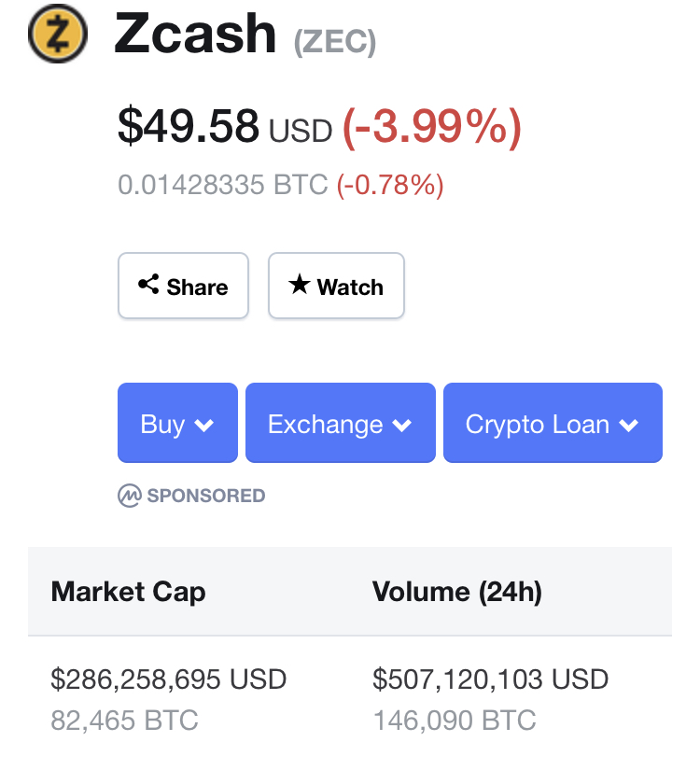700x770 pixels.
Task: Click the chevron on the Buy button
Action: pos(204,426)
